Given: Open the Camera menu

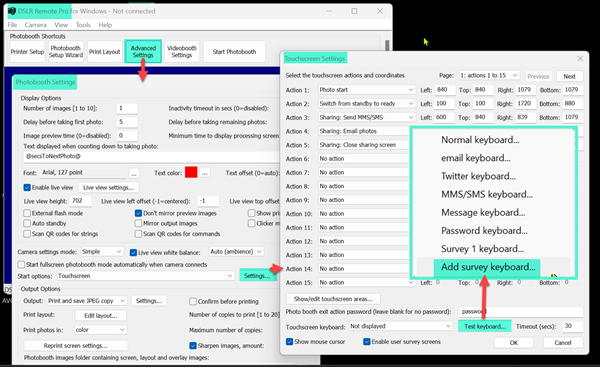Looking at the screenshot, I should click(36, 25).
